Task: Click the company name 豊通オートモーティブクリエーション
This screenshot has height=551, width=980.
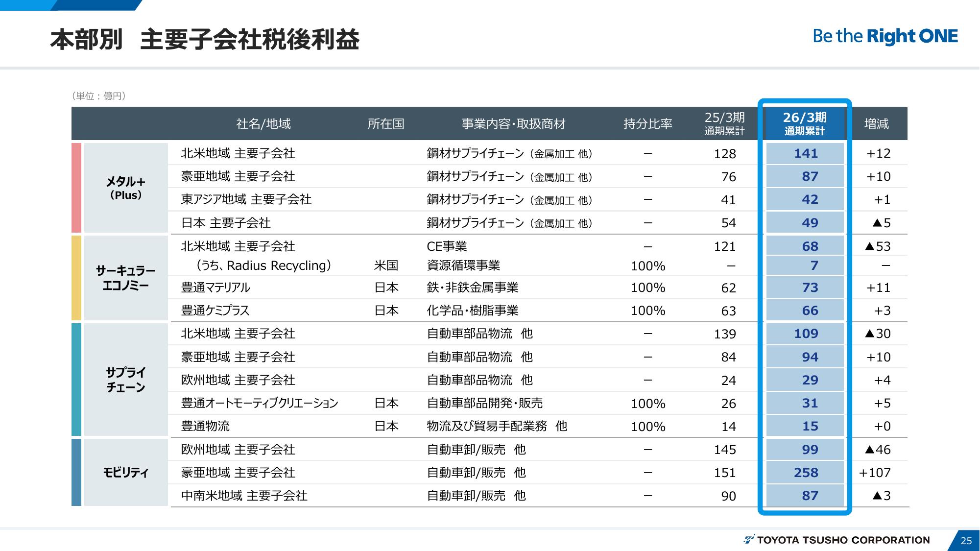Action: pyautogui.click(x=260, y=403)
